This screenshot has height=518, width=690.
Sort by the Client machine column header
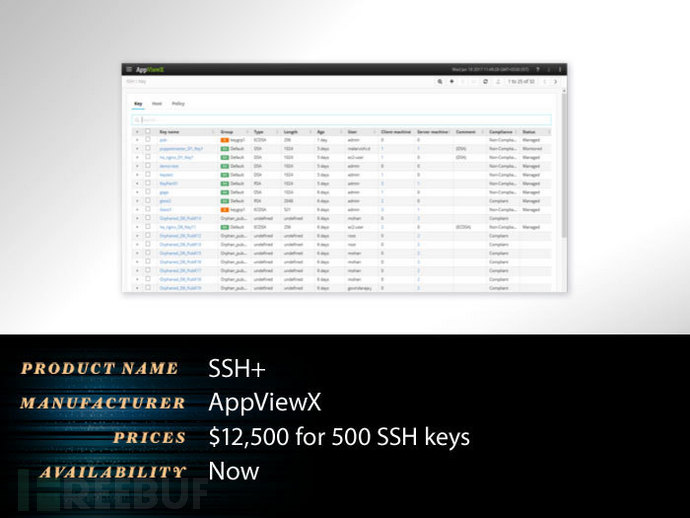point(396,132)
